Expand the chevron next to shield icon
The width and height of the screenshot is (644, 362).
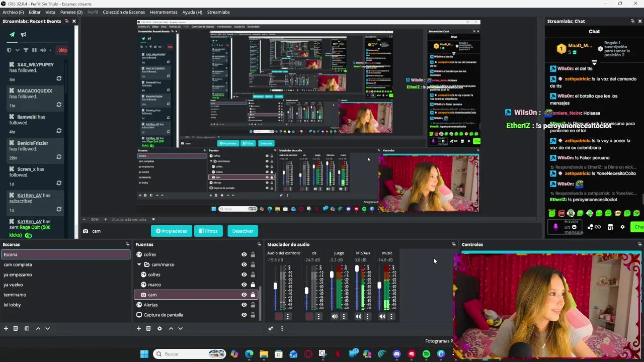pyautogui.click(x=17, y=50)
